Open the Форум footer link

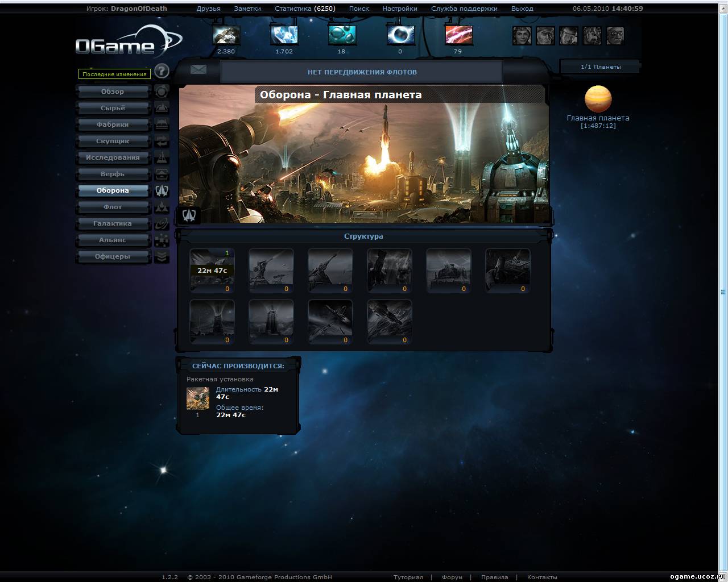[x=452, y=577]
